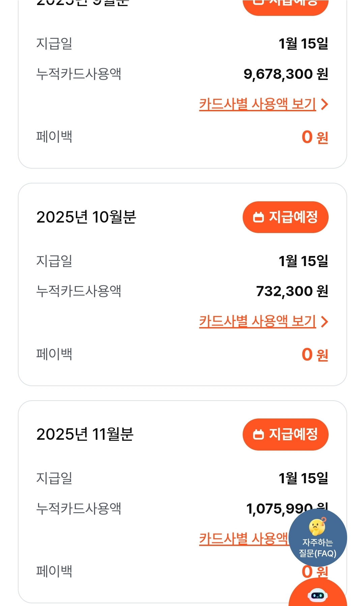Tap the 732,300 원 accumulated card amount
This screenshot has width=364, height=606.
292,291
